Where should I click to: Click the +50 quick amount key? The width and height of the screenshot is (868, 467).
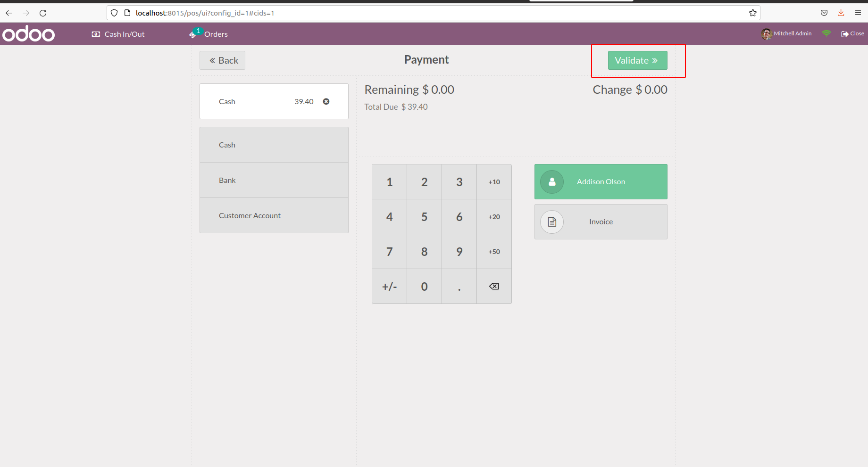tap(494, 252)
